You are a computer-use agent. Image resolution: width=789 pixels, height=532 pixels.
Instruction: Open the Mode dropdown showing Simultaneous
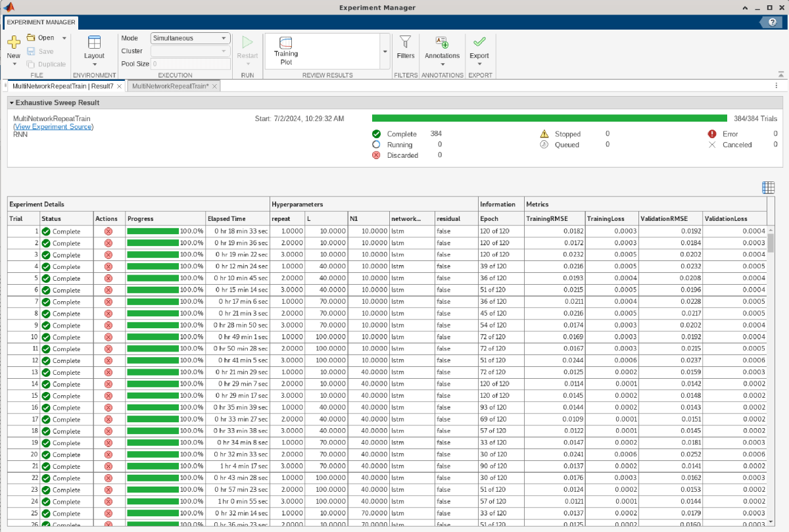click(x=189, y=37)
